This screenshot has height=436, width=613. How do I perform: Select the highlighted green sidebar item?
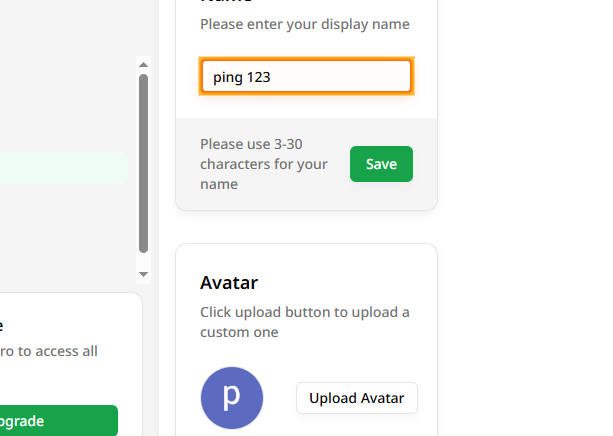[62, 168]
